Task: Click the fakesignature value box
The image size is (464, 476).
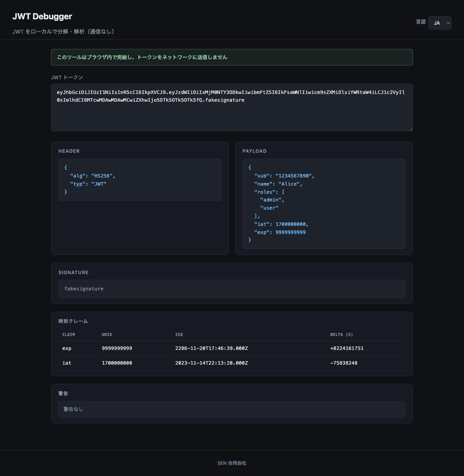Action: [x=232, y=289]
